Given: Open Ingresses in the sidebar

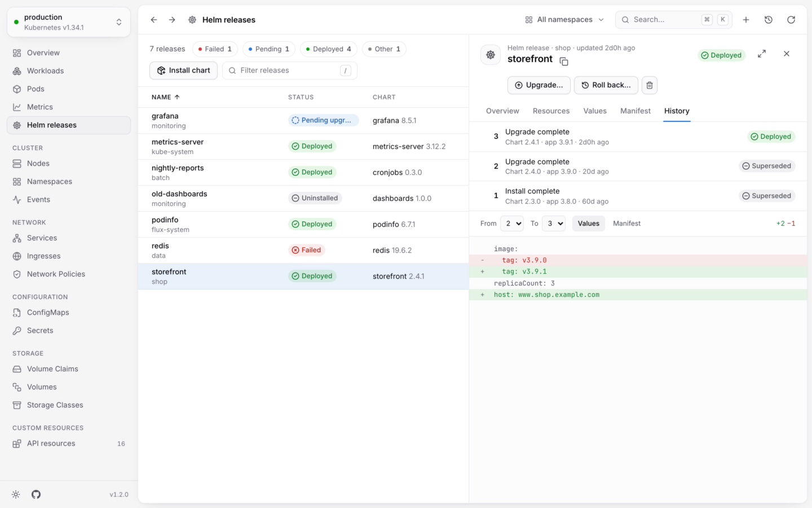Looking at the screenshot, I should pyautogui.click(x=69, y=256).
